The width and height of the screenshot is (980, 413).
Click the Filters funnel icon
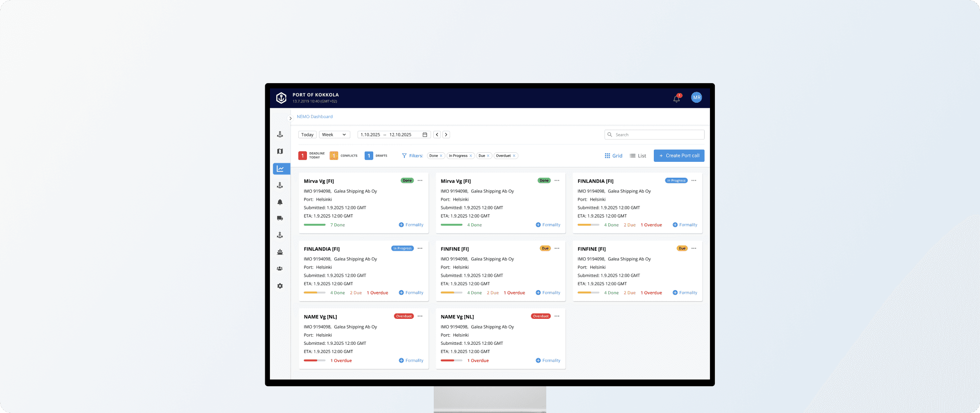click(x=404, y=156)
